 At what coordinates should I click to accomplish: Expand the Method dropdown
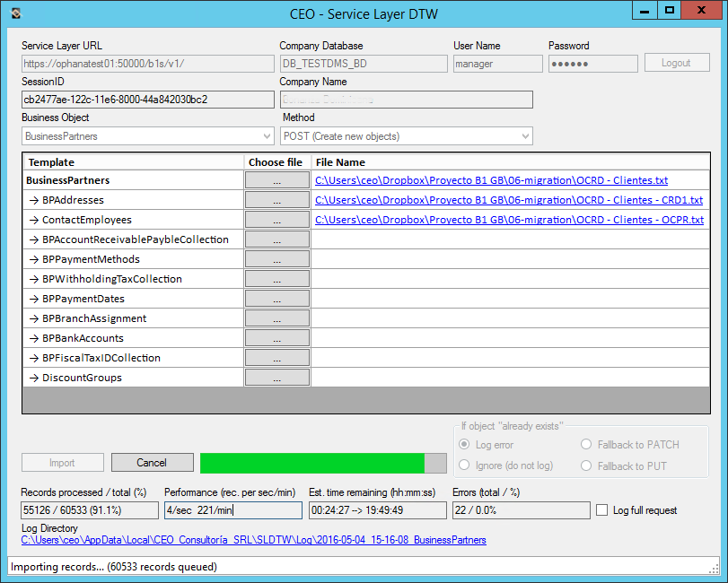tap(407, 136)
